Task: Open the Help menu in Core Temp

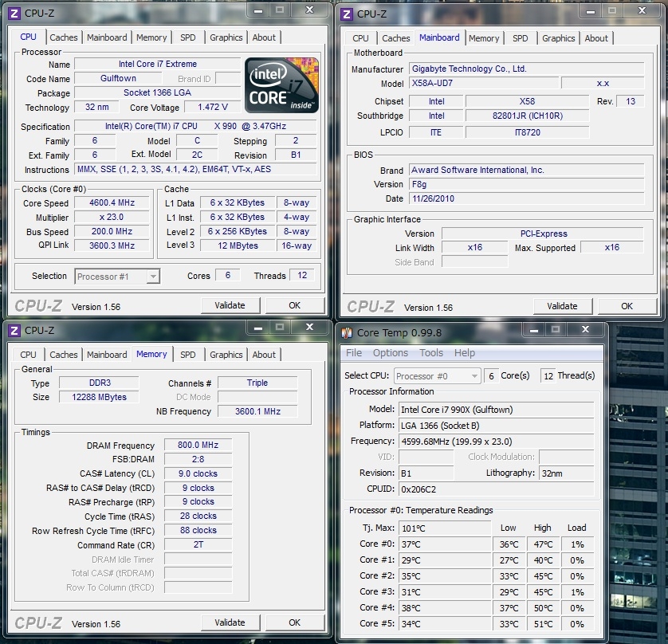Action: click(x=465, y=353)
